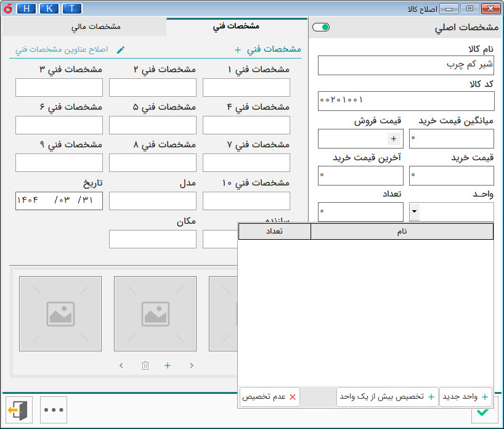This screenshot has height=429, width=504.
Task: Delete image using trash icon
Action: point(145,366)
